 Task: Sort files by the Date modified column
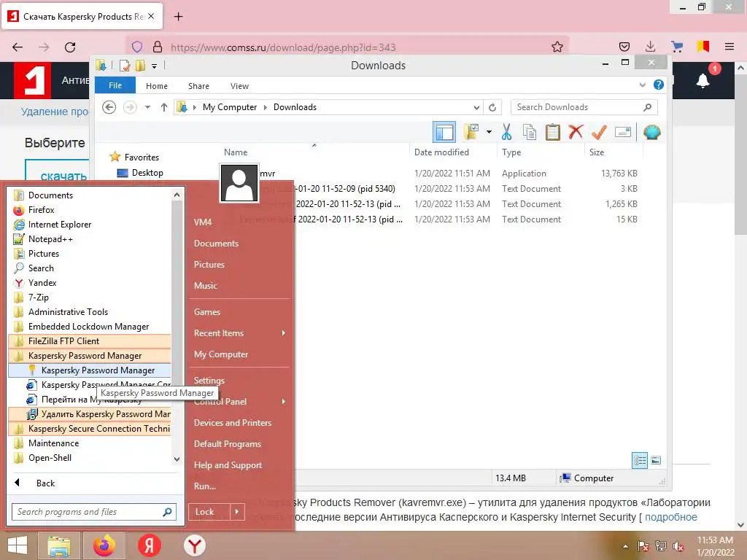(441, 152)
